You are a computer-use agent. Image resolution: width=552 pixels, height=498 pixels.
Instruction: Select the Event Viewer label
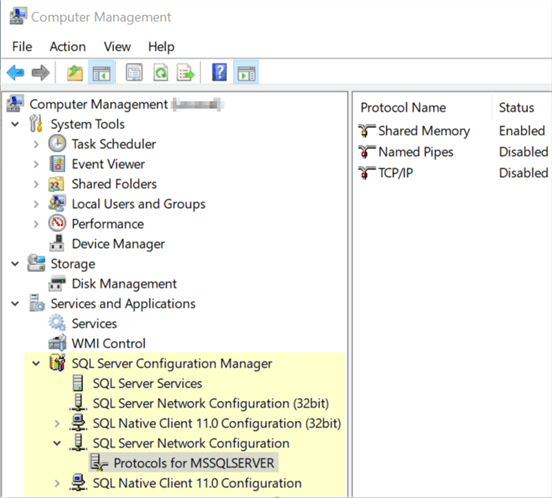coord(108,164)
